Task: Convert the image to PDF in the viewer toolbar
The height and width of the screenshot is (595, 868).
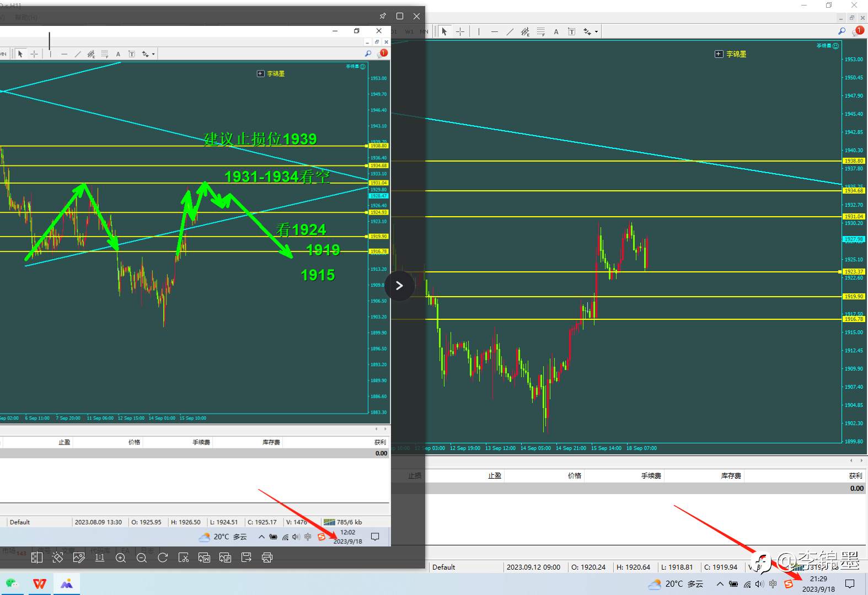Action: tap(226, 558)
